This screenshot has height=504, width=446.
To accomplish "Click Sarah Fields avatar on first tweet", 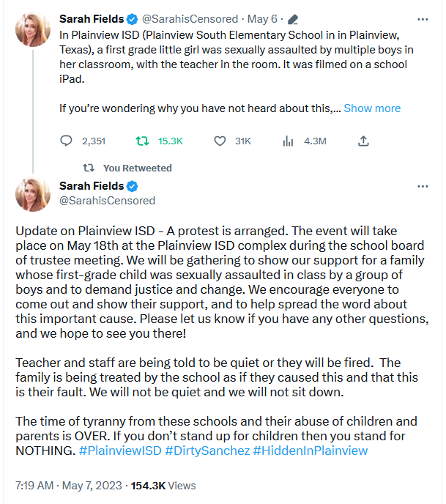I will (x=33, y=29).
